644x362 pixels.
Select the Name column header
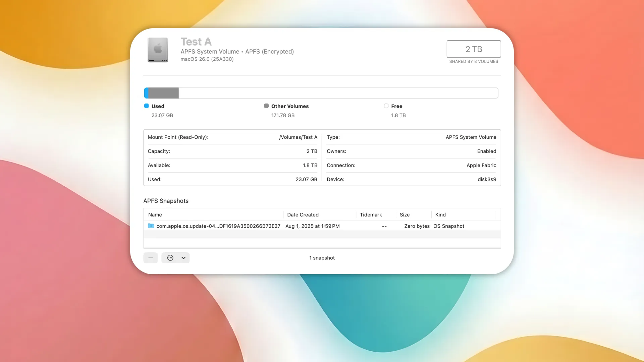click(x=155, y=215)
